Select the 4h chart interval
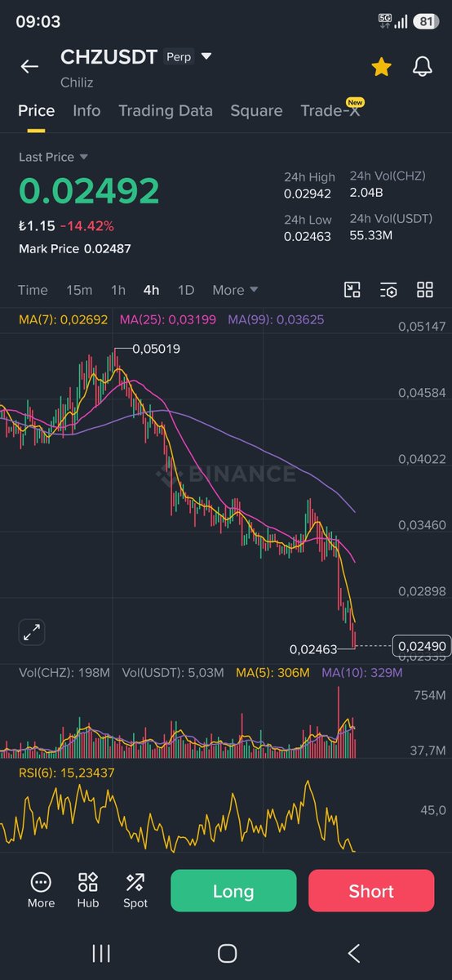 pos(151,290)
